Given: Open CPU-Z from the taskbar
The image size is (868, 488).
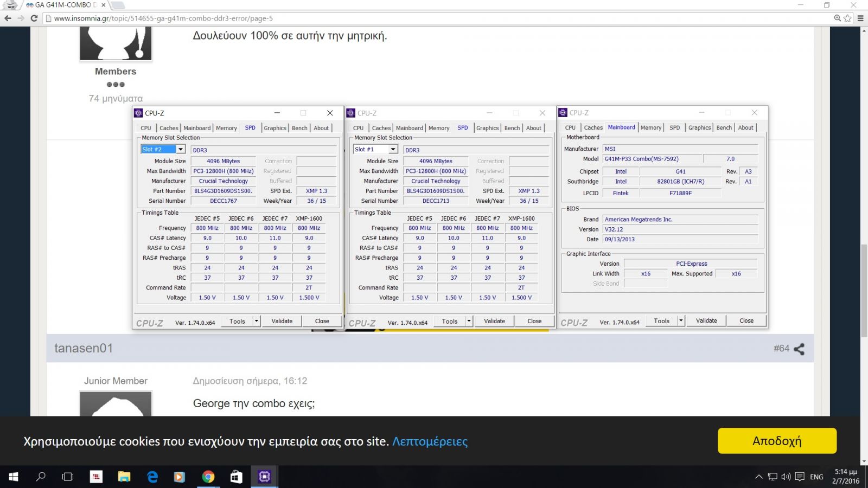Looking at the screenshot, I should tap(264, 477).
